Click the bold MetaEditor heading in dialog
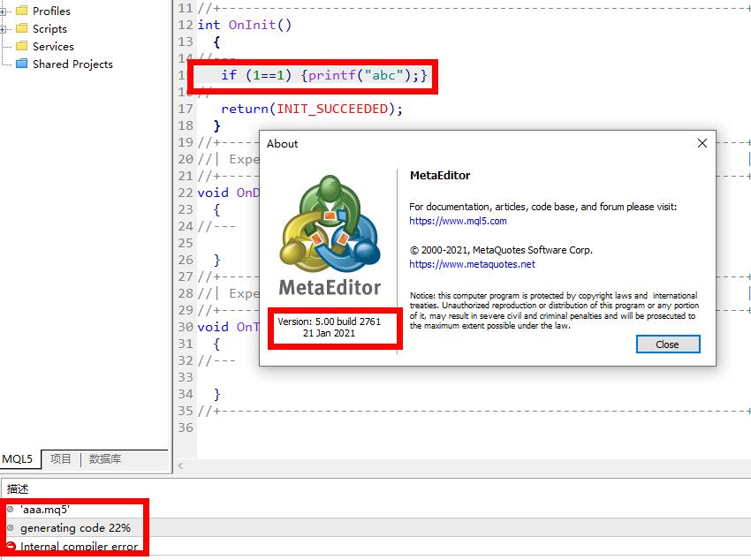Viewport: 751px width, 560px height. point(440,176)
